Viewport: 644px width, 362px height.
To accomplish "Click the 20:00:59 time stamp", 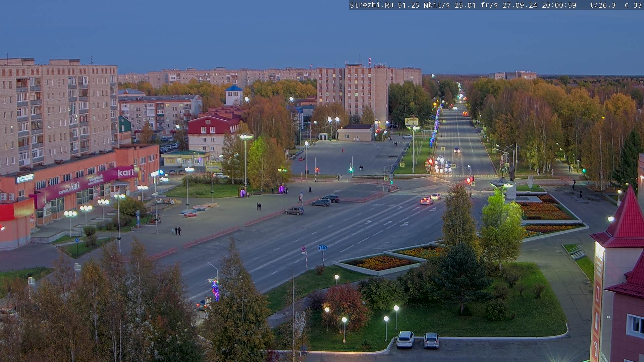I will click(559, 5).
